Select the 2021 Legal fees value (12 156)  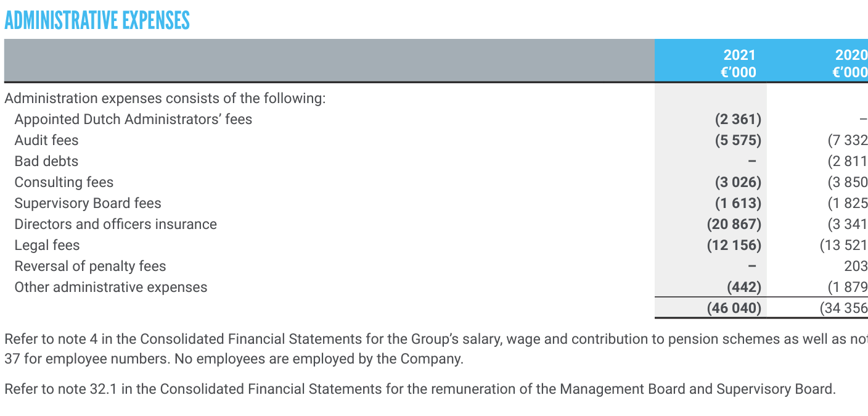coord(734,245)
